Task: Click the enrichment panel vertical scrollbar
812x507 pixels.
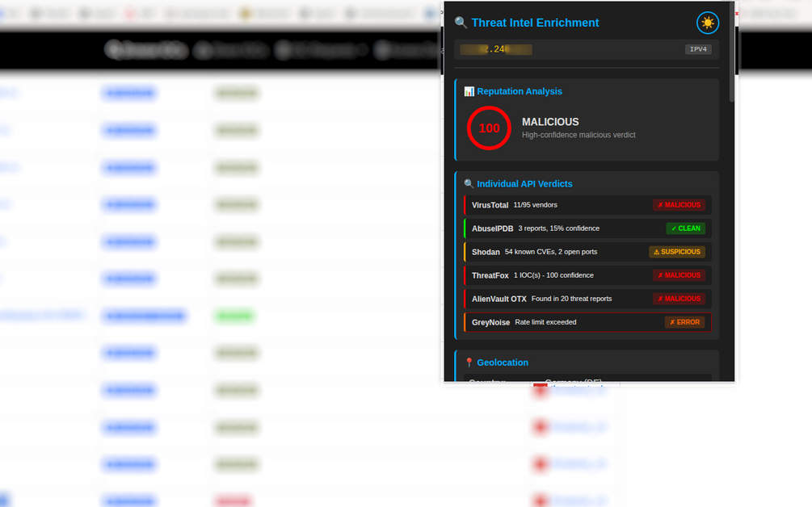Action: tap(732, 52)
